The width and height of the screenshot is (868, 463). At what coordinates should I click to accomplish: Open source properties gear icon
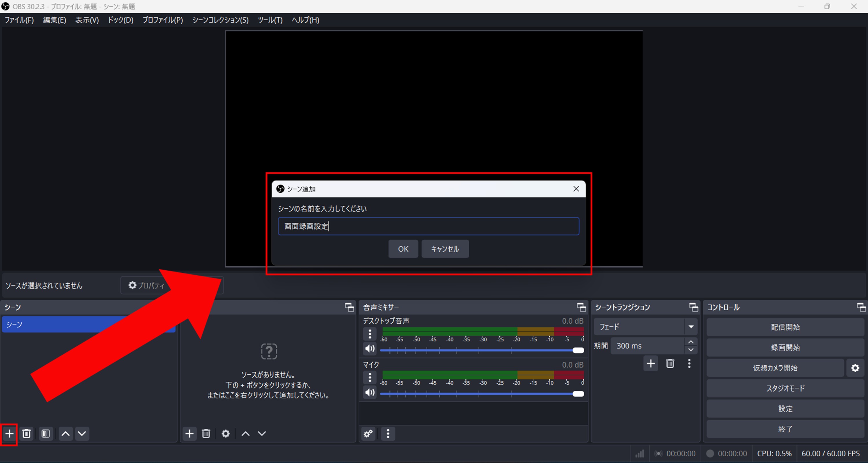[226, 433]
